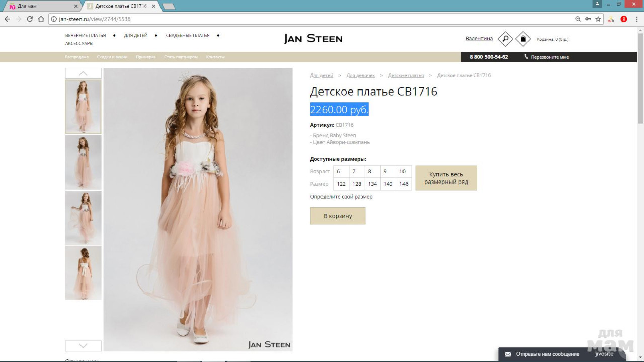Viewport: 644px width, 362px height.
Task: Select size 134 in size table
Action: pos(372,184)
